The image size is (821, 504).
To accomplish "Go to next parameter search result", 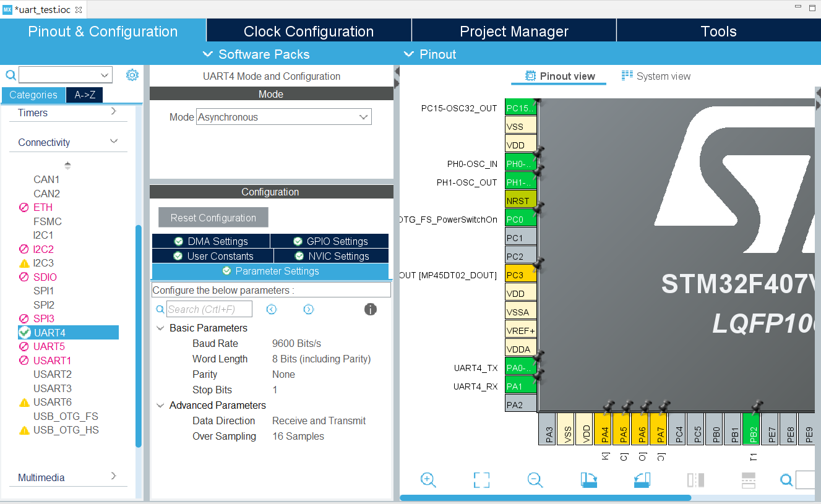I will (308, 309).
